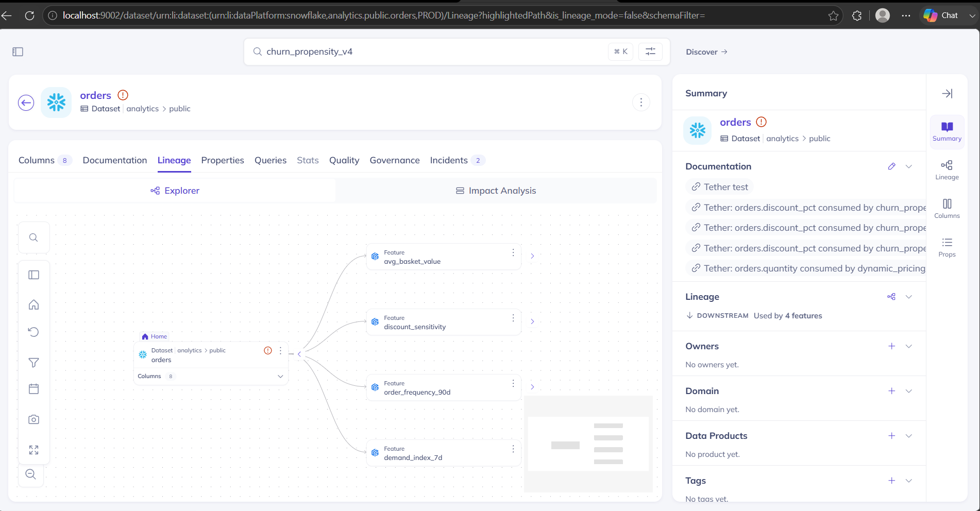The height and width of the screenshot is (511, 980).
Task: Click the orders name in the Summary panel
Action: tap(735, 122)
